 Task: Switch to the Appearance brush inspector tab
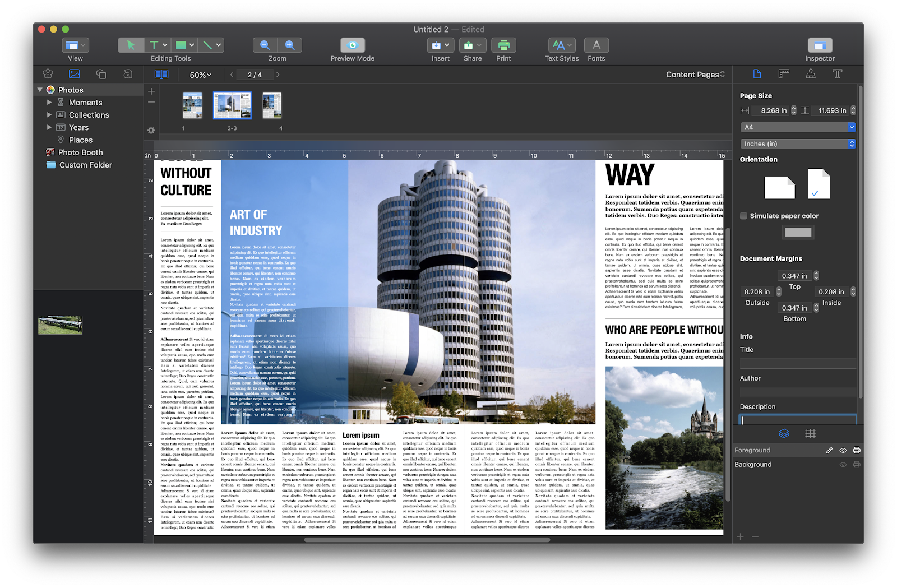click(811, 74)
